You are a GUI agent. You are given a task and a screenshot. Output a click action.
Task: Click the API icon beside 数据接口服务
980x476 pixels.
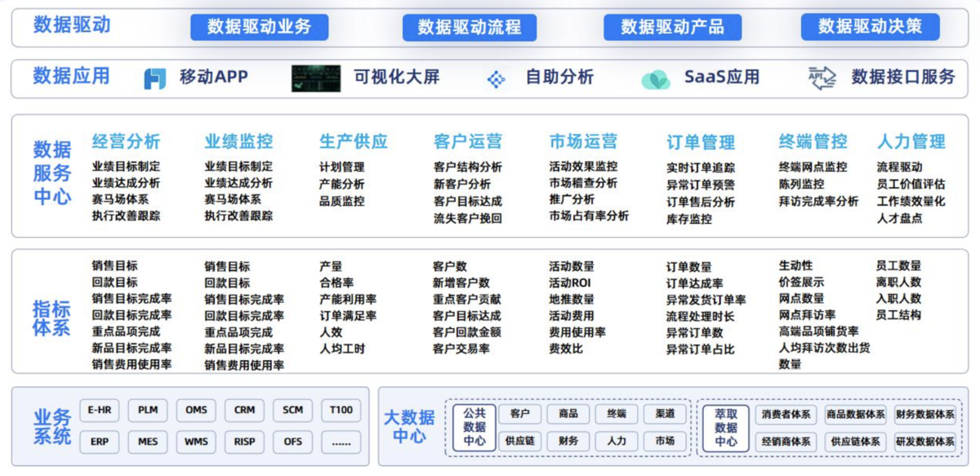click(x=822, y=78)
